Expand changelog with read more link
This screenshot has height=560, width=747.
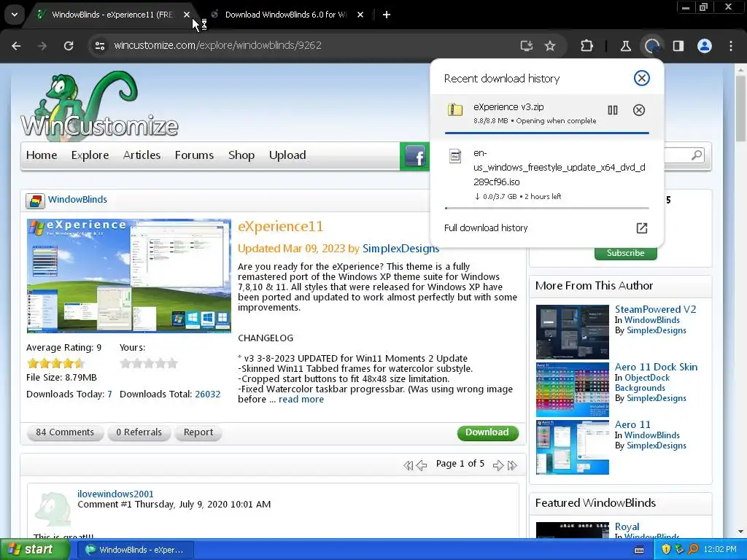point(301,400)
